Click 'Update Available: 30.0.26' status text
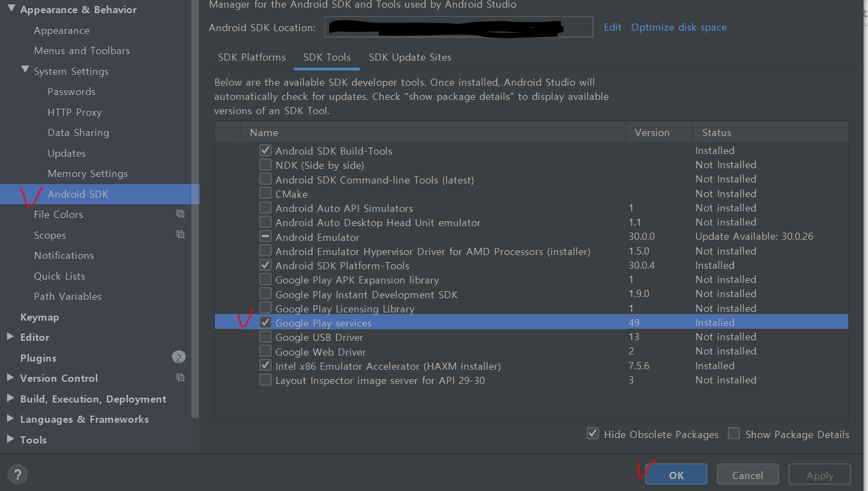This screenshot has width=868, height=491. pyautogui.click(x=754, y=236)
